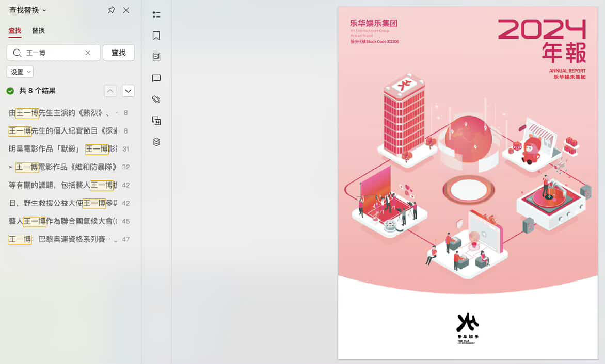Open the 设置 settings dropdown
The width and height of the screenshot is (605, 364).
[20, 72]
